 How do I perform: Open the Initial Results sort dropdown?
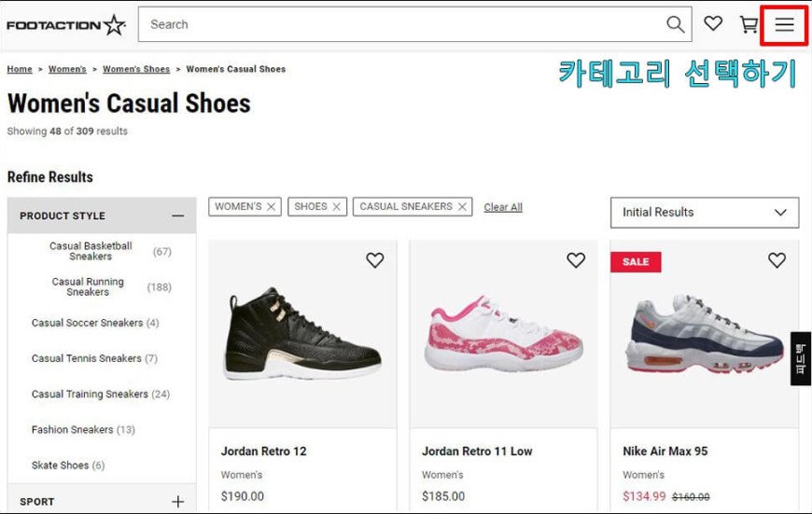pyautogui.click(x=705, y=213)
